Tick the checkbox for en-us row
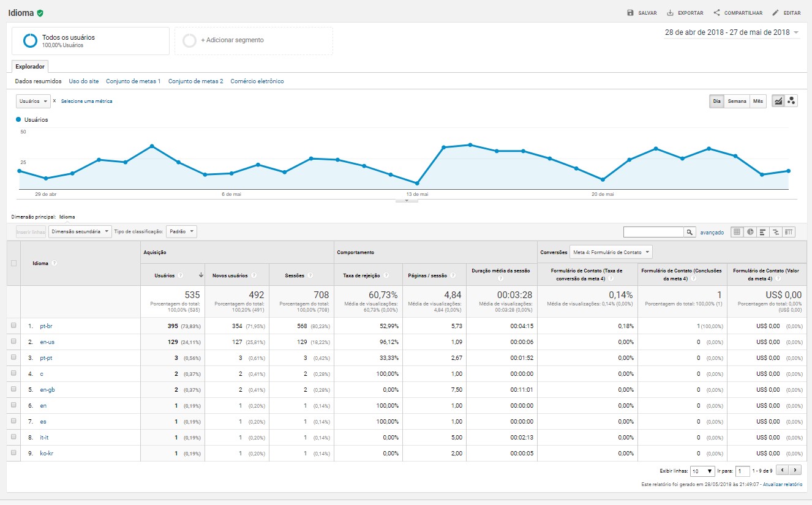The height and width of the screenshot is (505, 812). pos(13,342)
